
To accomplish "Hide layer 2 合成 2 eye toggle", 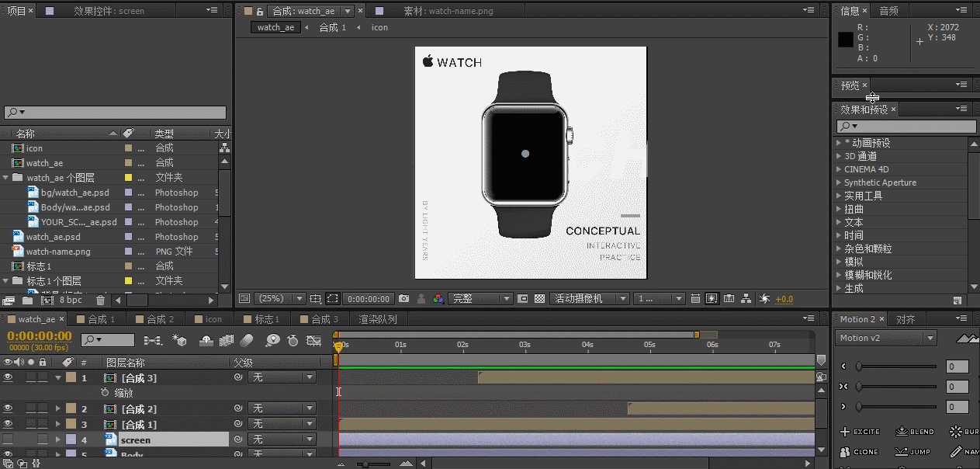I will [x=9, y=408].
